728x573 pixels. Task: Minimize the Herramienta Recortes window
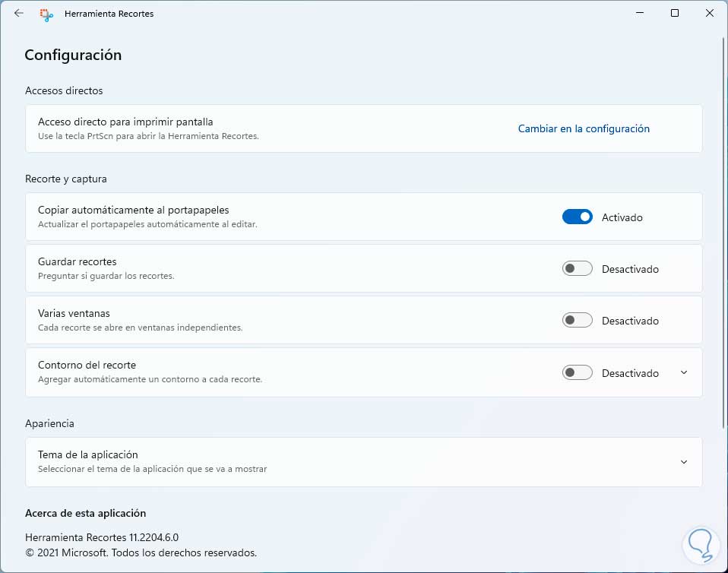[x=639, y=13]
